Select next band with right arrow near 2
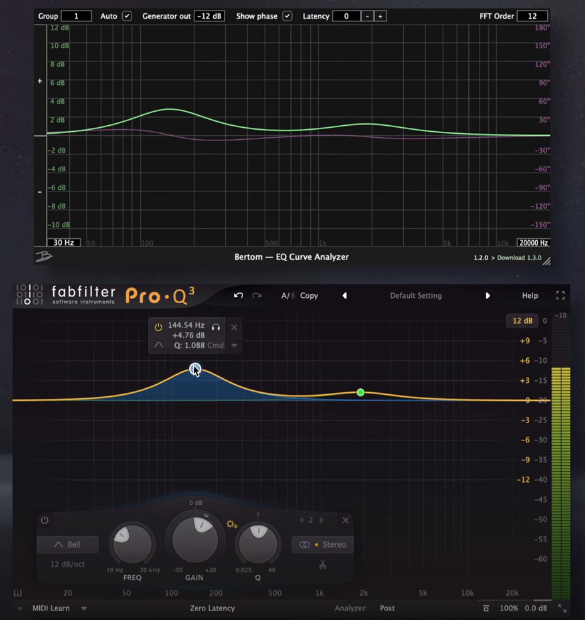The height and width of the screenshot is (620, 585). [321, 520]
